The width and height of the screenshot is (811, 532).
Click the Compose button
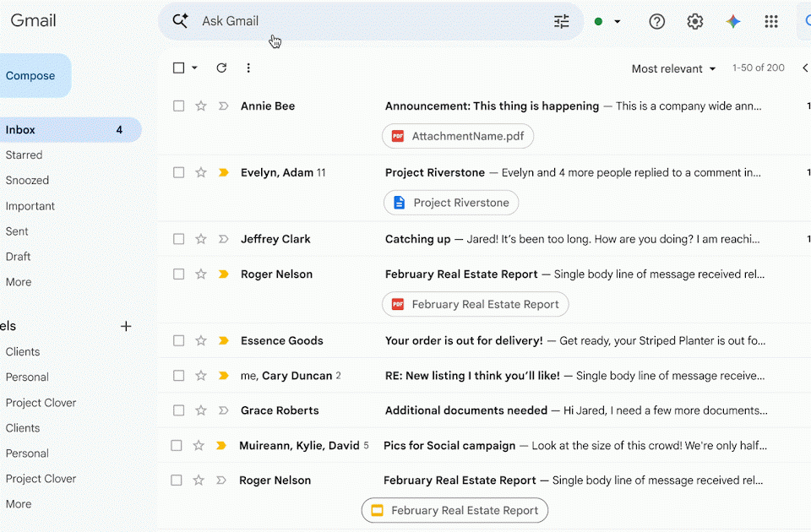(x=32, y=76)
